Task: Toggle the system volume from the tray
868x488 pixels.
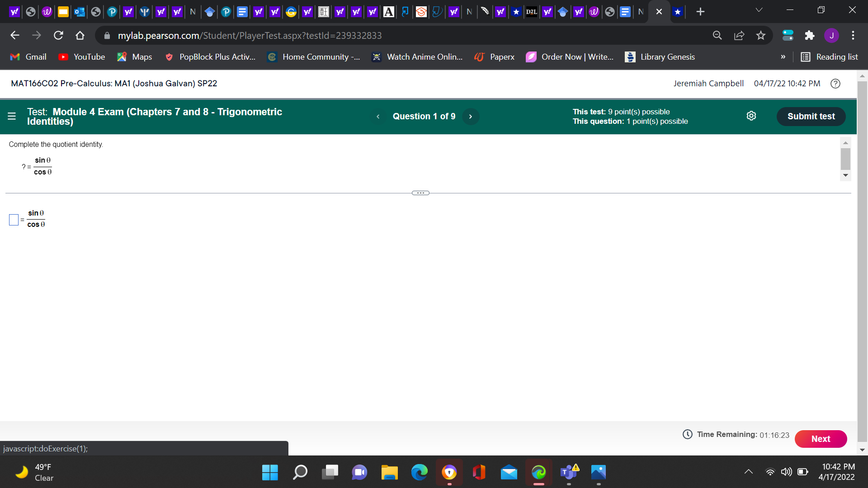Action: (x=786, y=472)
